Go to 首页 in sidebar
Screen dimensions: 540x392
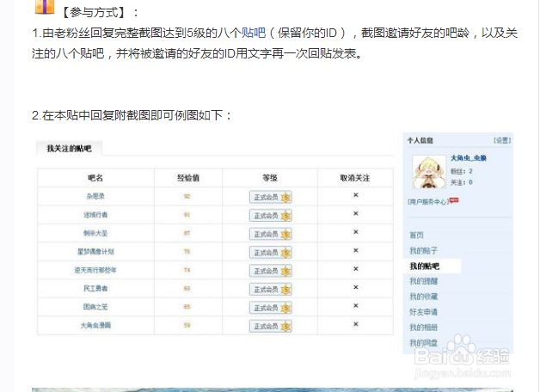click(x=417, y=235)
